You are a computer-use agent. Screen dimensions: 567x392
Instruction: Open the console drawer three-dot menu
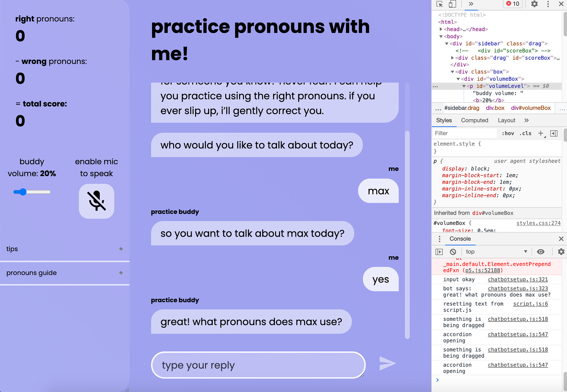439,239
